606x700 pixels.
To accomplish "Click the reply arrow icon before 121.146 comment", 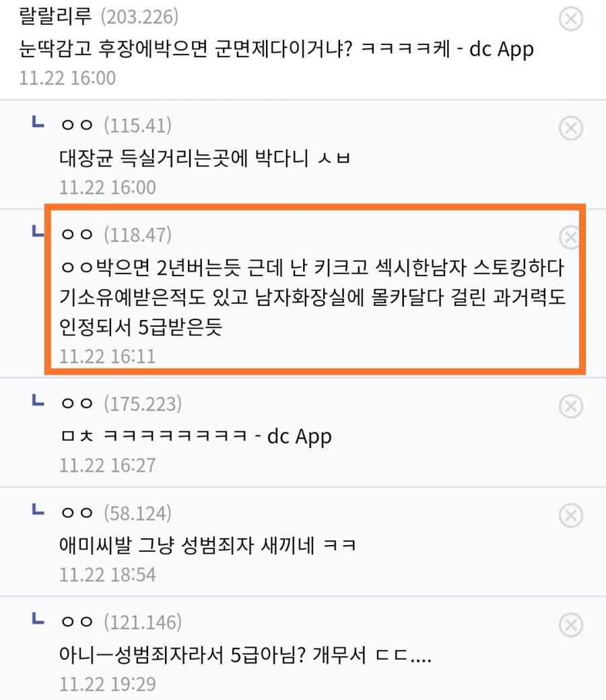I will pyautogui.click(x=38, y=618).
